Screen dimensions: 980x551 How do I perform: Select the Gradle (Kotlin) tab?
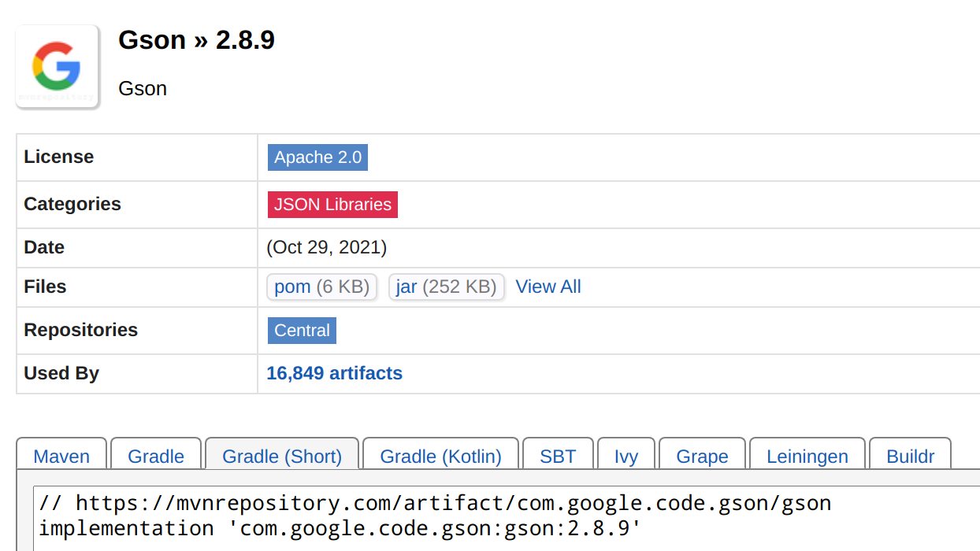point(440,456)
